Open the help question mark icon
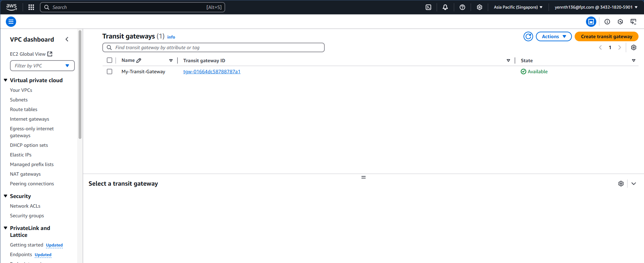The width and height of the screenshot is (644, 263). tap(462, 7)
